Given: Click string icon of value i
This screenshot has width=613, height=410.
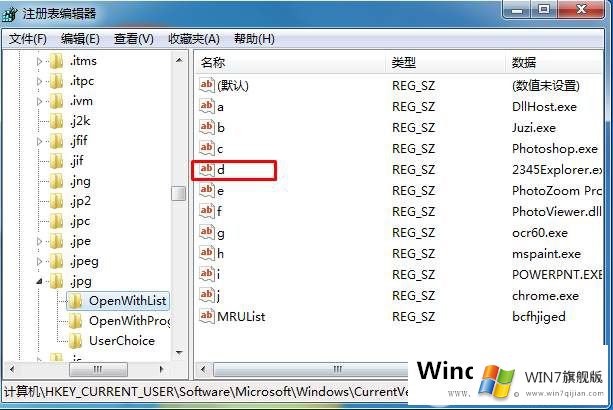Looking at the screenshot, I should [206, 275].
